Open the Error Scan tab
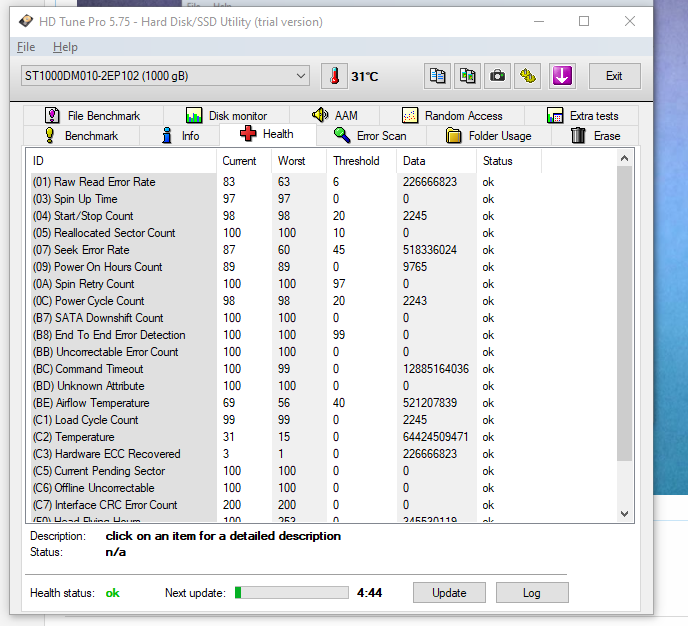 [371, 136]
